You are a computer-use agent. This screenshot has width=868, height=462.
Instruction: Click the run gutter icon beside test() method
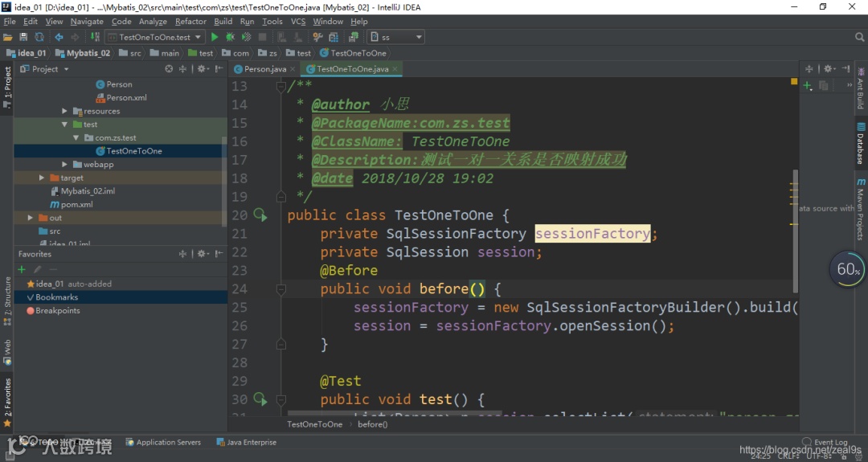(x=260, y=399)
